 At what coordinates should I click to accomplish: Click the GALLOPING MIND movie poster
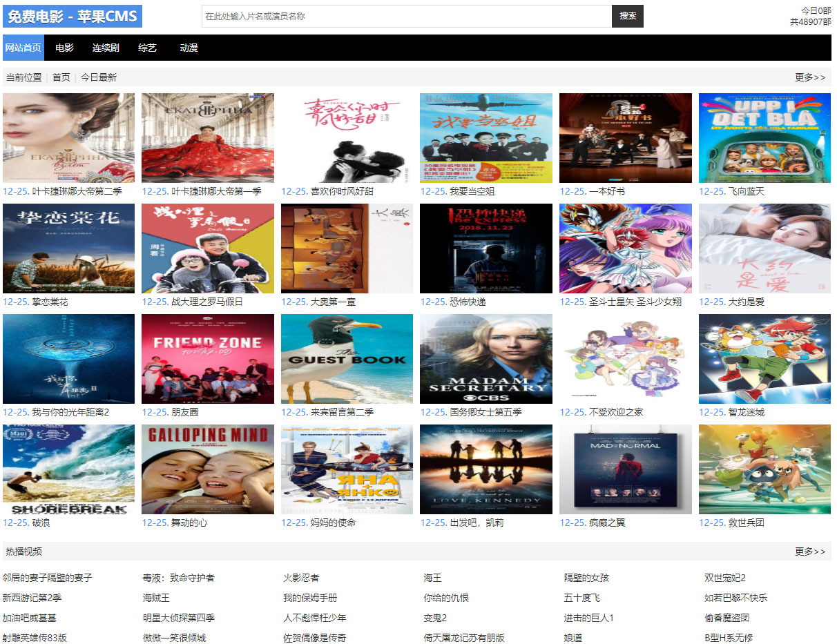point(207,469)
